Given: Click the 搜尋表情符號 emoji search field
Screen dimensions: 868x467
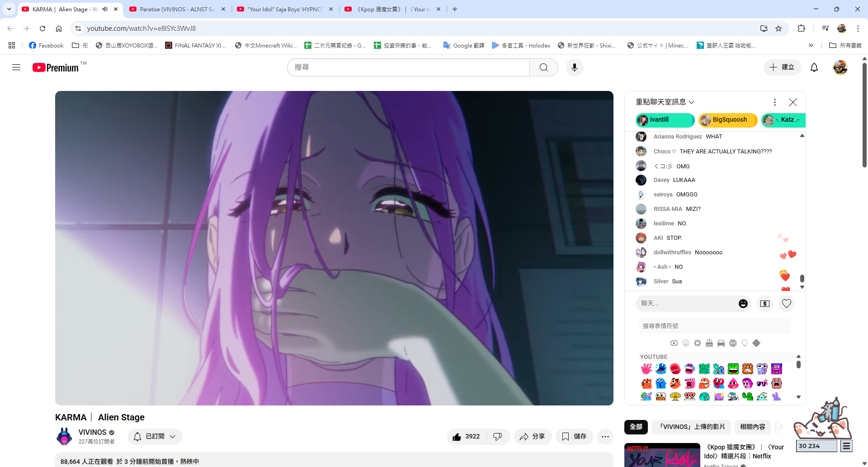Looking at the screenshot, I should click(715, 326).
